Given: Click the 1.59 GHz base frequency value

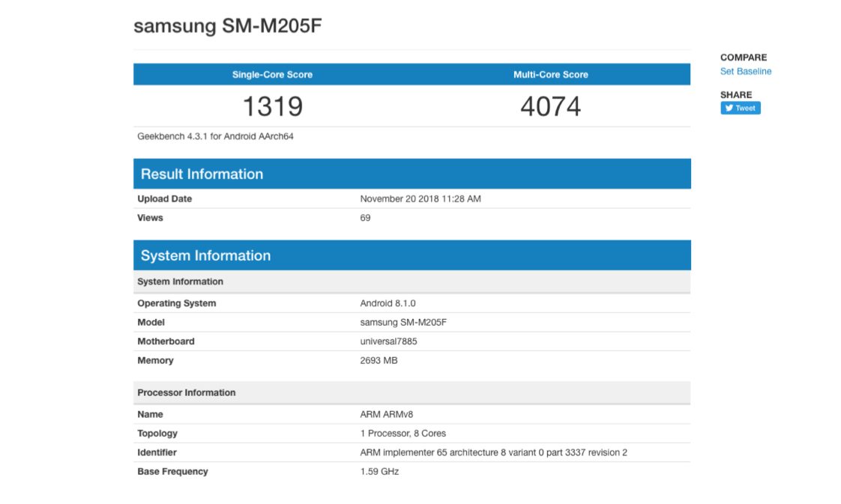Looking at the screenshot, I should [379, 472].
